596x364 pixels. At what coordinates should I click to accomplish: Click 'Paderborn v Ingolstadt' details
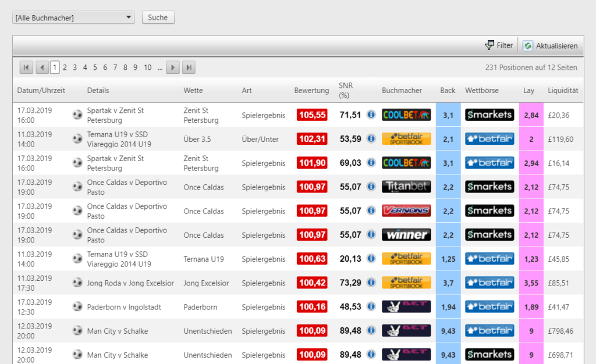(x=124, y=306)
